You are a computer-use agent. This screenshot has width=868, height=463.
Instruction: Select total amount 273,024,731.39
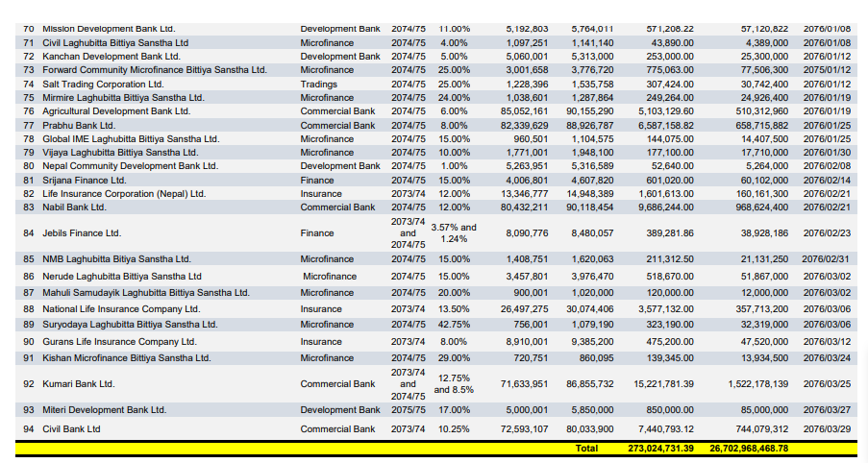tap(660, 449)
